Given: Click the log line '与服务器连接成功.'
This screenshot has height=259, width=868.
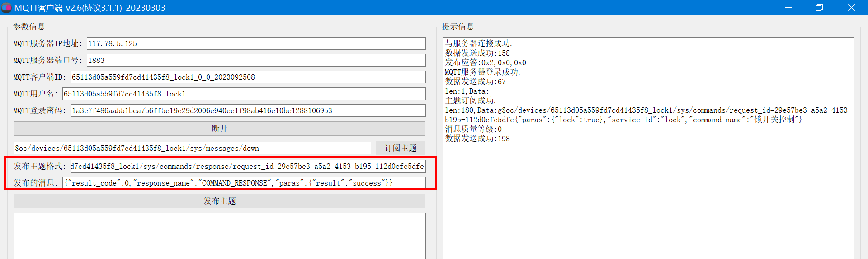Looking at the screenshot, I should 478,43.
